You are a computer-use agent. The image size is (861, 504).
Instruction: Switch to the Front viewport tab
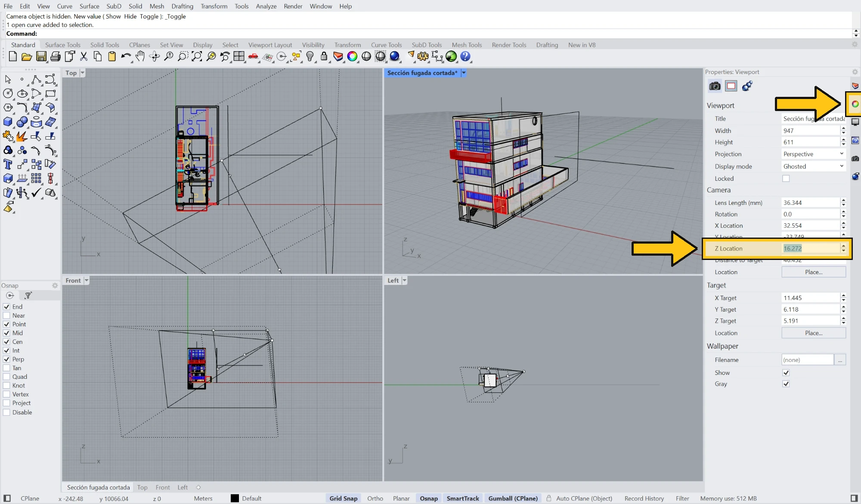pyautogui.click(x=163, y=487)
